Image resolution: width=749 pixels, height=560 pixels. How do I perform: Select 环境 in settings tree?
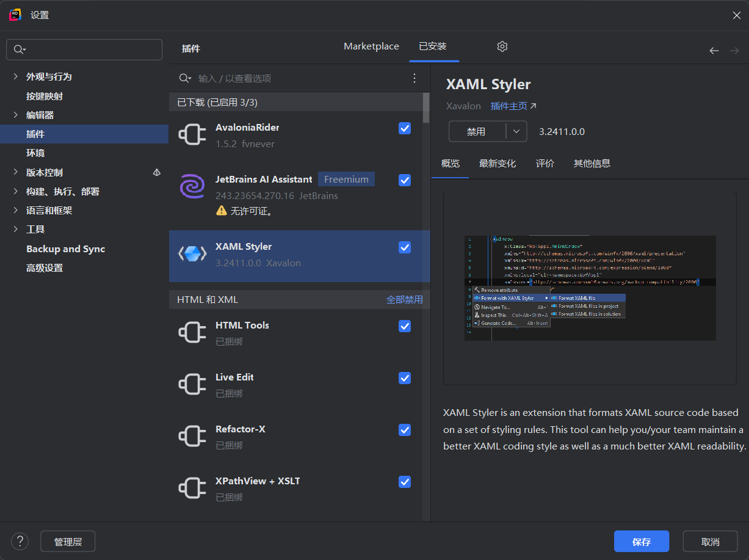(x=35, y=153)
